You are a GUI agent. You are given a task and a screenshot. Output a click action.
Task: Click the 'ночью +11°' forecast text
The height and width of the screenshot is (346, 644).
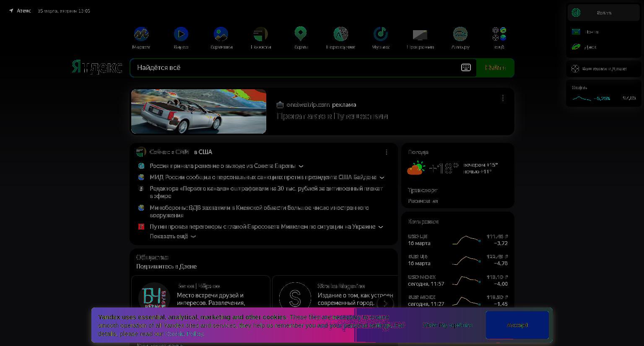(478, 172)
